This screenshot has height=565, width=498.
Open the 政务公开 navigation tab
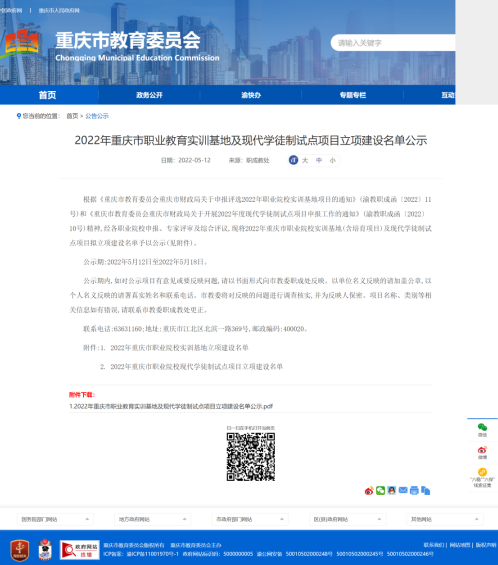[149, 95]
